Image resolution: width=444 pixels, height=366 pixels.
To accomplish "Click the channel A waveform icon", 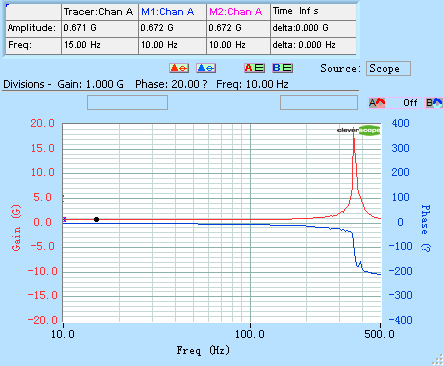I will (x=377, y=103).
